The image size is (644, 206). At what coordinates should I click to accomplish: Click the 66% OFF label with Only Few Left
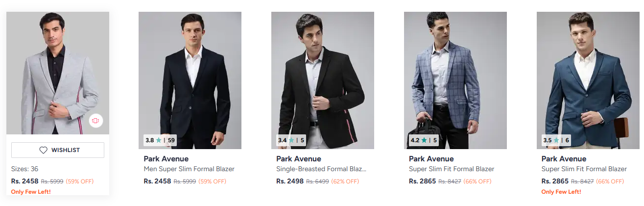pyautogui.click(x=609, y=181)
